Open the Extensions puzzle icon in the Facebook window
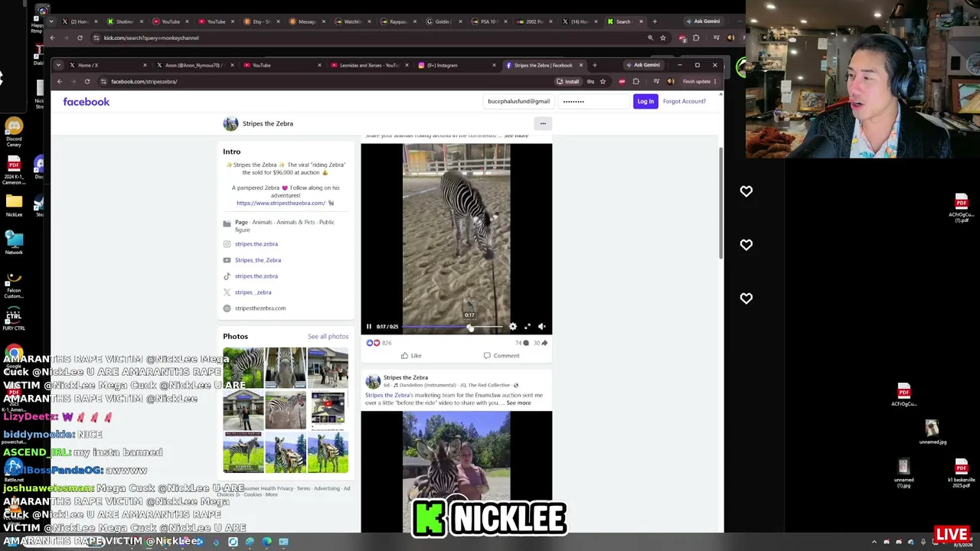This screenshot has width=980, height=551. pos(635,81)
